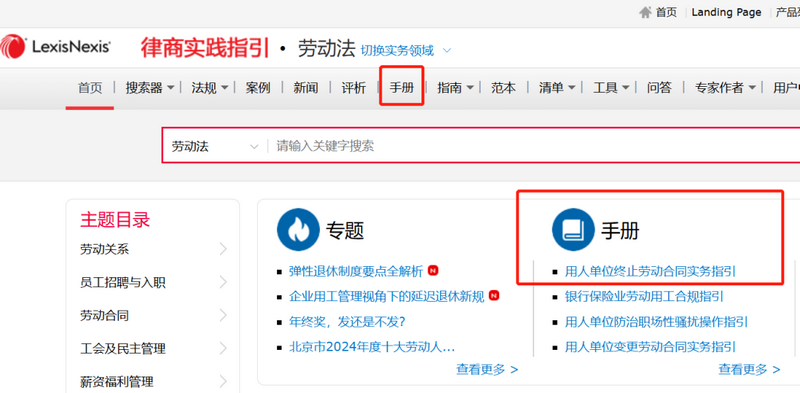Go to the 范本 menu item
800x393 pixels.
click(503, 88)
